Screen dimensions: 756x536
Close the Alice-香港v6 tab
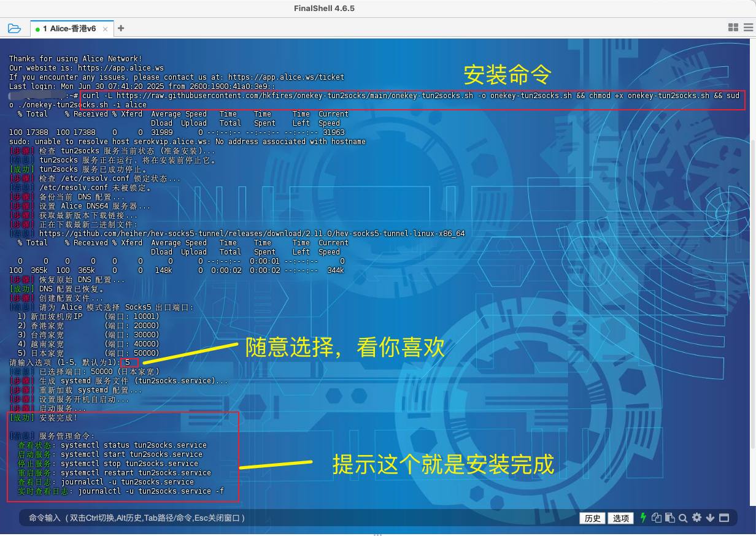106,29
